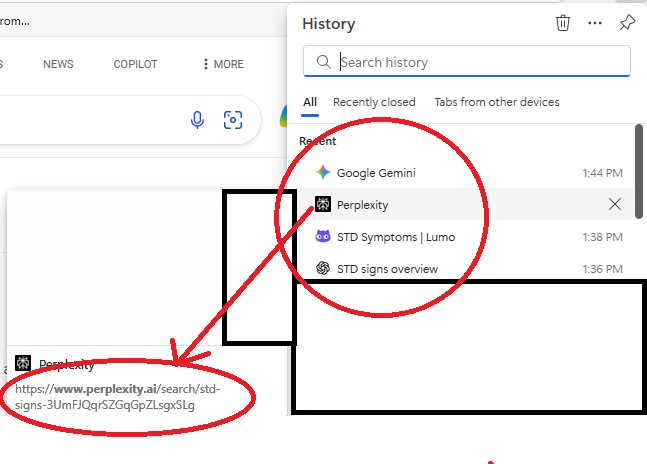Image resolution: width=647 pixels, height=464 pixels.
Task: Click the History panel scrollbar thumb
Action: pyautogui.click(x=639, y=171)
